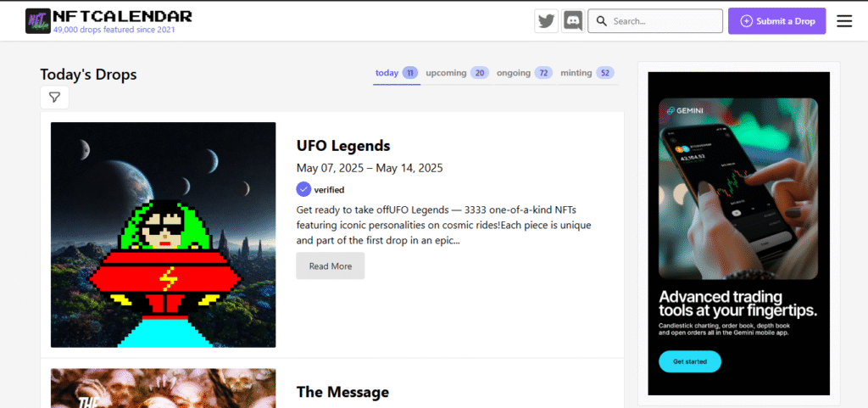The height and width of the screenshot is (408, 868).
Task: Click the verified checkmark badge
Action: point(303,189)
